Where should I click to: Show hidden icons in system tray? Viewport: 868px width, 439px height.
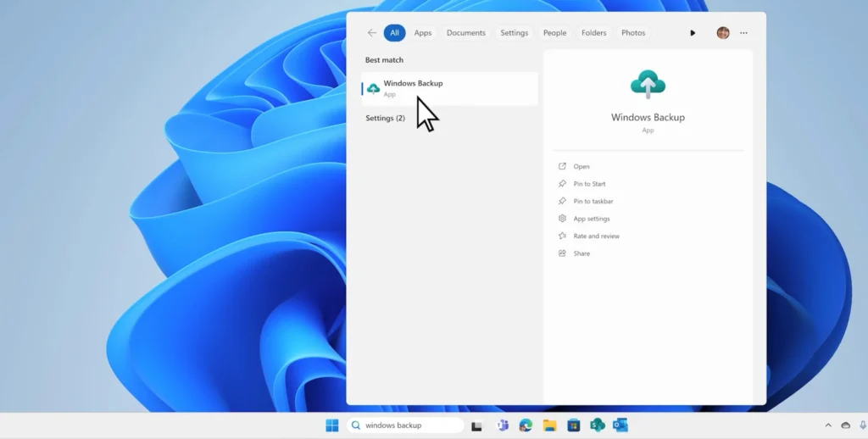tap(828, 425)
